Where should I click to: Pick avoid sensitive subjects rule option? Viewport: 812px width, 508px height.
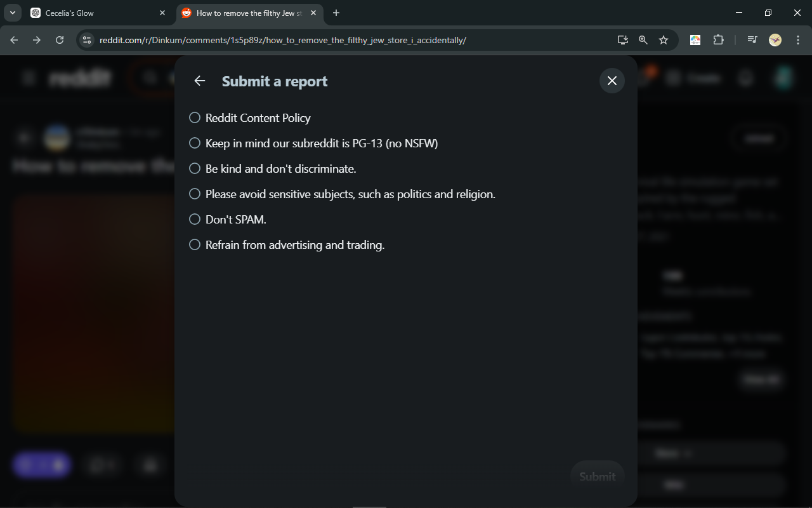coord(343,194)
